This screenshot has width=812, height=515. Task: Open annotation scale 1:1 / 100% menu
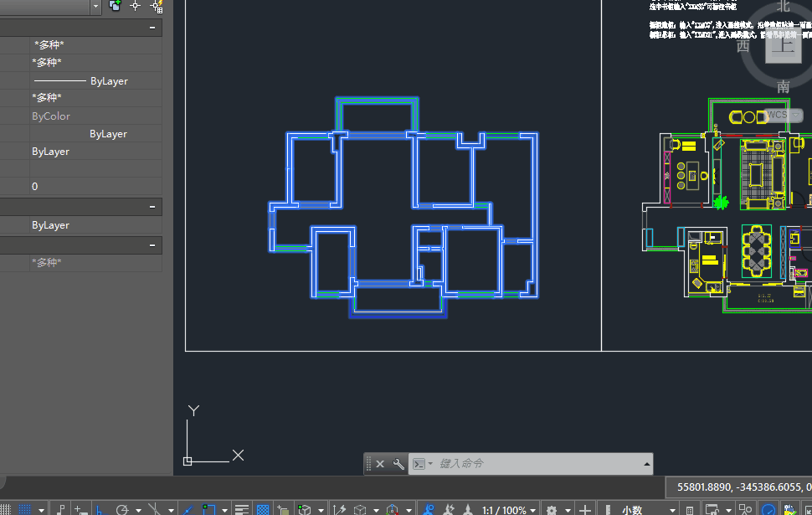[508, 510]
